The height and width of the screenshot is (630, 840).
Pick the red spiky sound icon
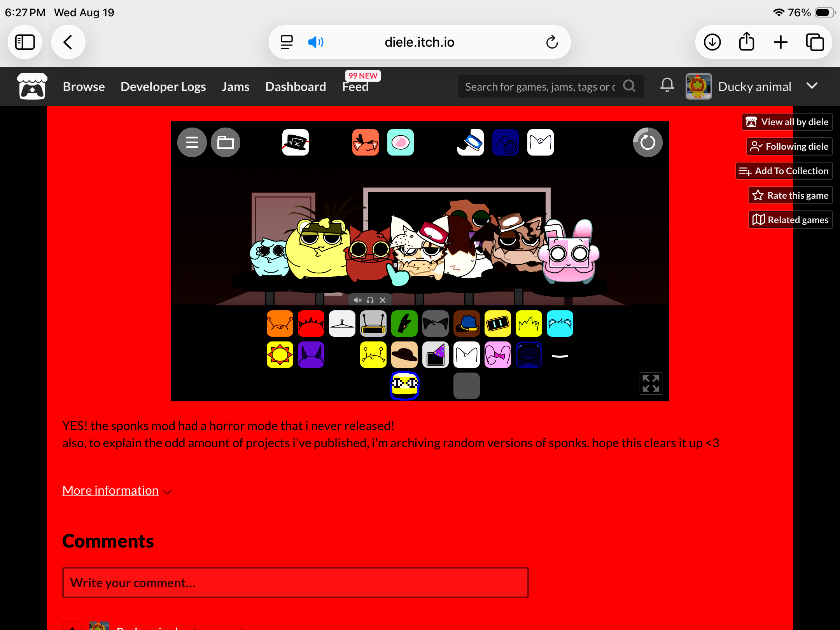(311, 324)
